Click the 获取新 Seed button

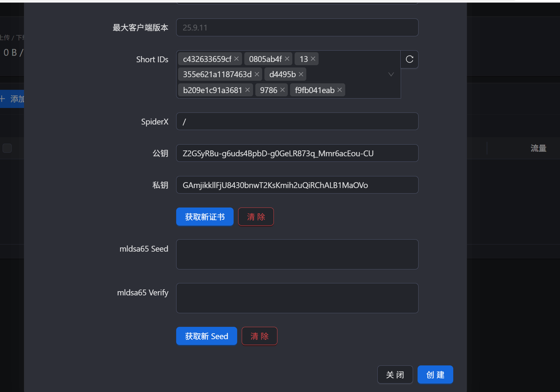tap(207, 336)
